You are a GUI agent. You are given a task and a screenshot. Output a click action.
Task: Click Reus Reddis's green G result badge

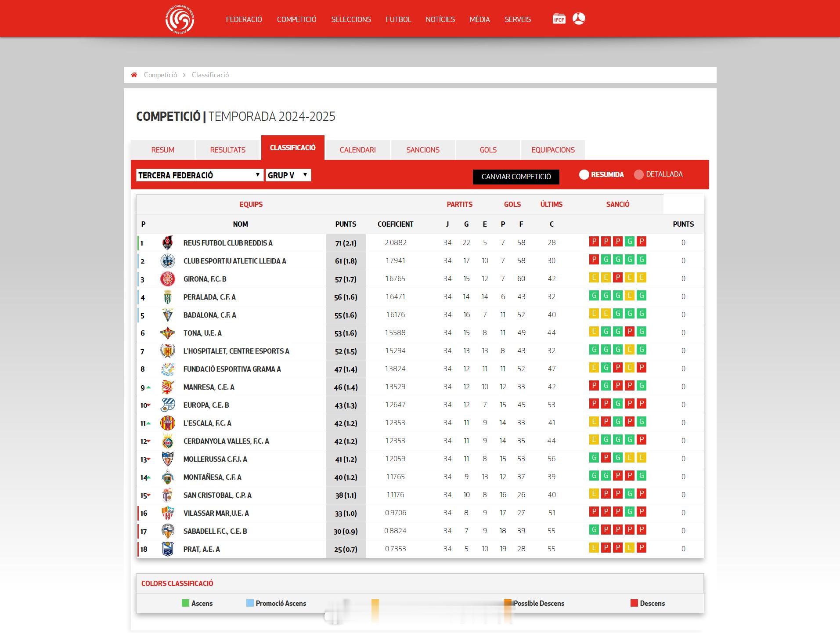pos(630,241)
